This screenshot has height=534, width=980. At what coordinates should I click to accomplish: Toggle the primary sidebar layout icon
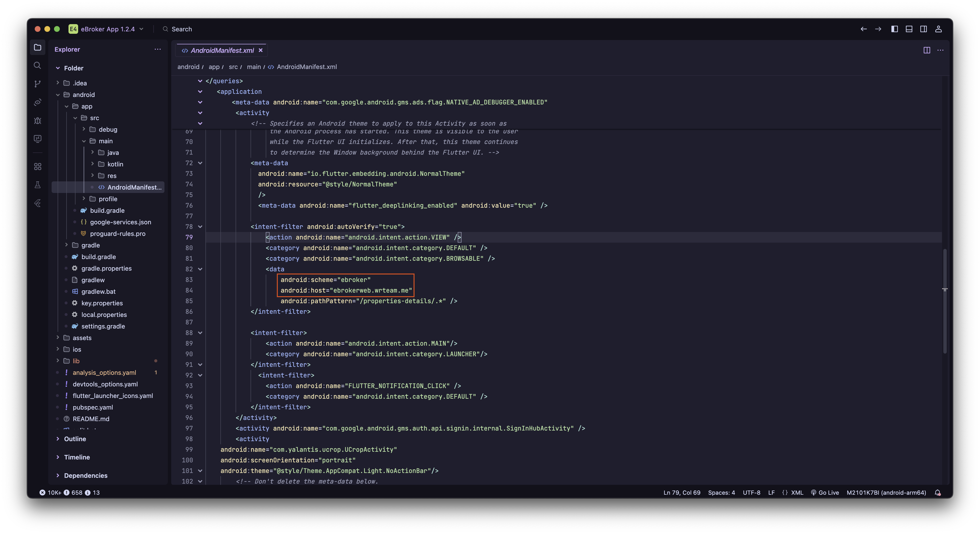[x=894, y=29]
